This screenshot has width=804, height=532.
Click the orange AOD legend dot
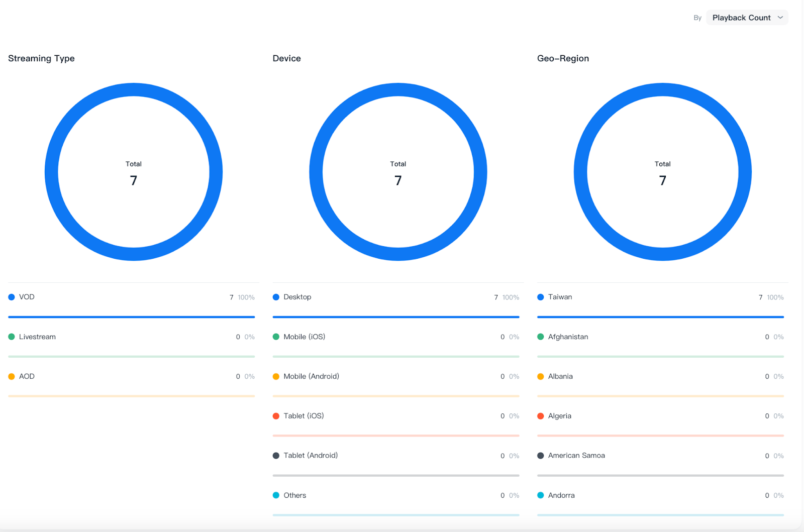(x=12, y=376)
